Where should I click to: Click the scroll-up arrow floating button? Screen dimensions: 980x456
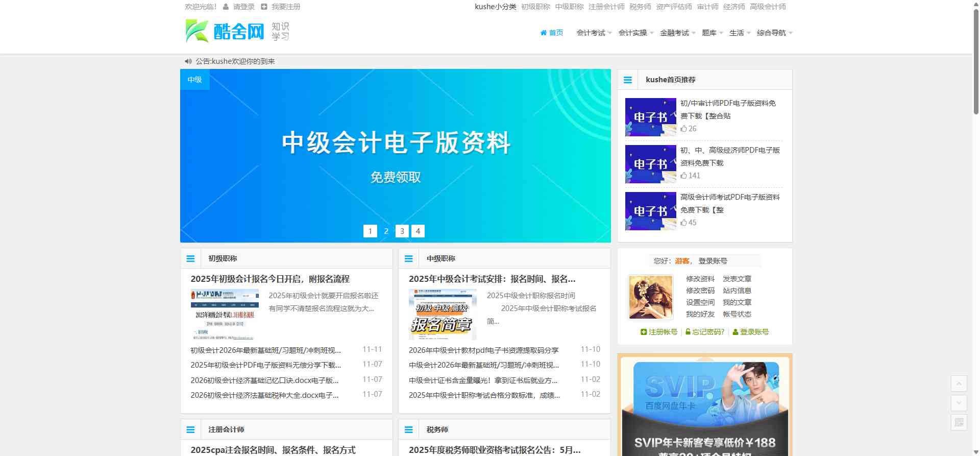click(959, 383)
